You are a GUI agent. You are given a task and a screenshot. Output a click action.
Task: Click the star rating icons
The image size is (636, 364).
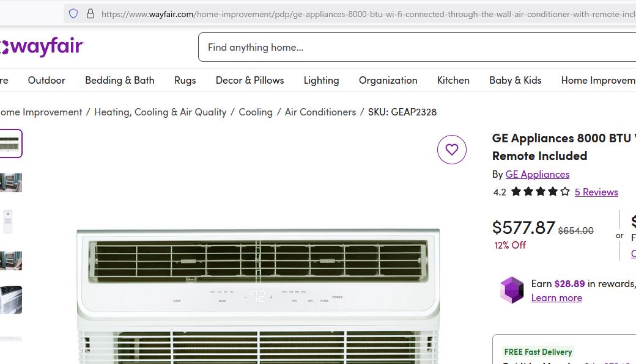(x=540, y=192)
